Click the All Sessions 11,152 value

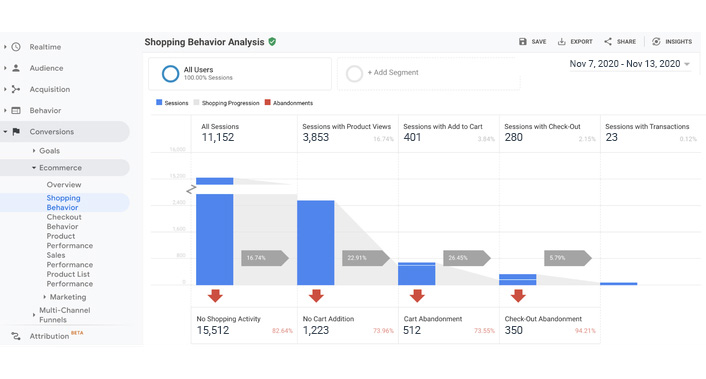(x=217, y=137)
